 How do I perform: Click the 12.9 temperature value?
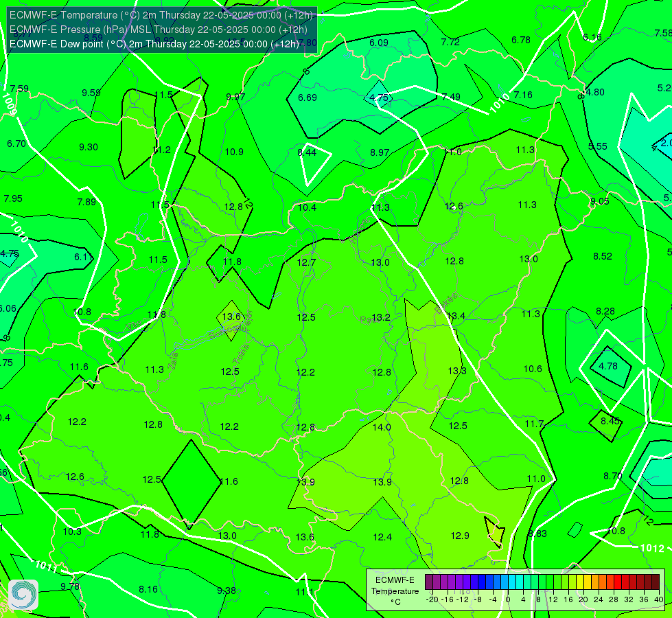460,536
